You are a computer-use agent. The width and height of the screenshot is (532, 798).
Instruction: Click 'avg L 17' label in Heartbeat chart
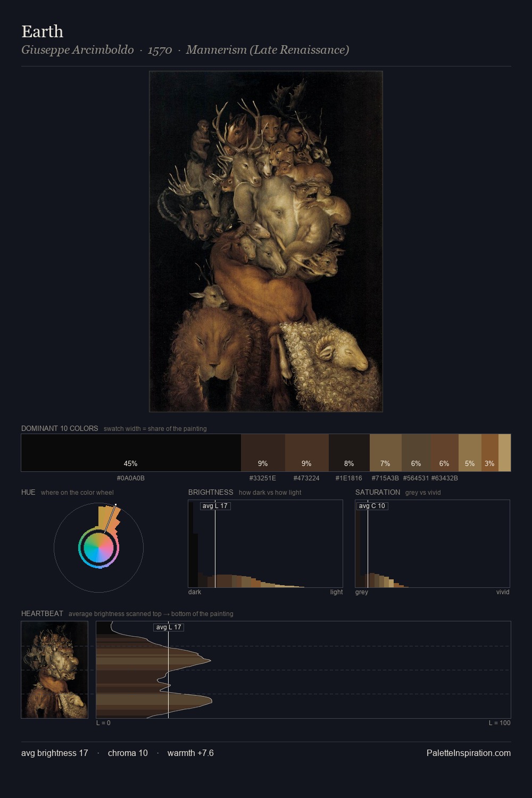[169, 627]
